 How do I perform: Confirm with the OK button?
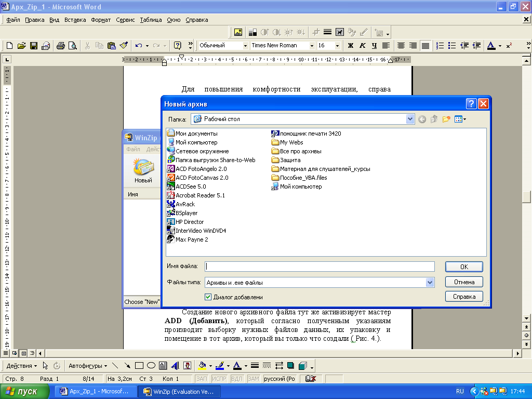pos(464,267)
